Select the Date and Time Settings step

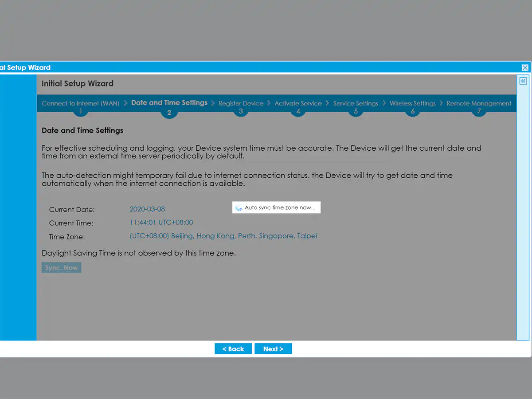click(x=169, y=103)
